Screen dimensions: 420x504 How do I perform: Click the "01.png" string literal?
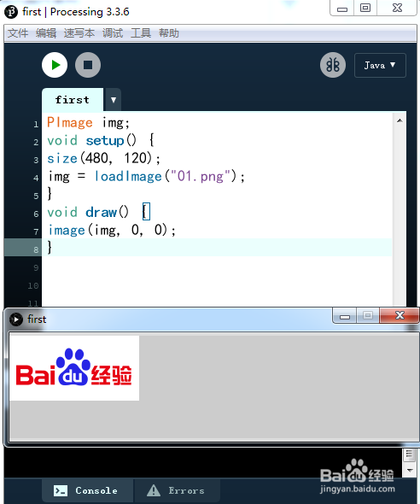click(201, 177)
